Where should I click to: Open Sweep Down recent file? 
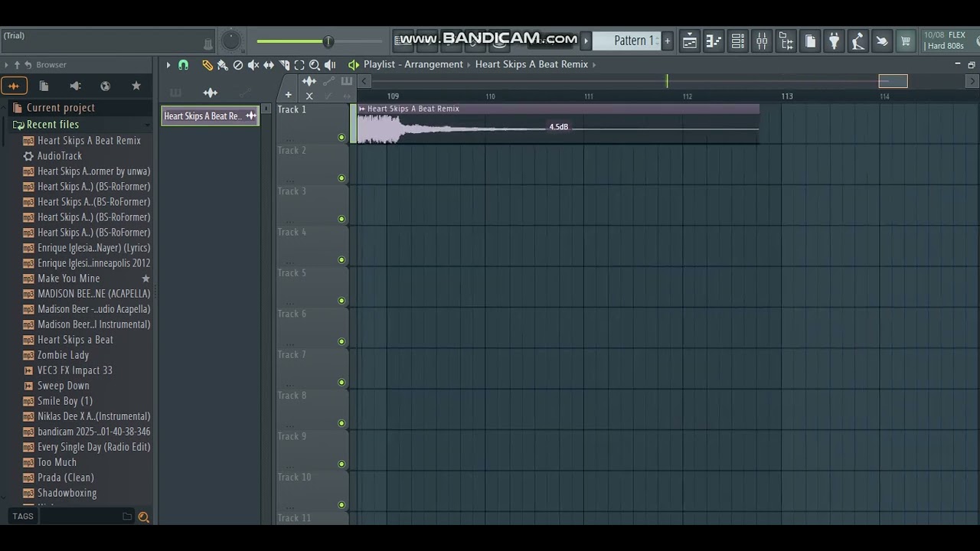[x=63, y=386]
